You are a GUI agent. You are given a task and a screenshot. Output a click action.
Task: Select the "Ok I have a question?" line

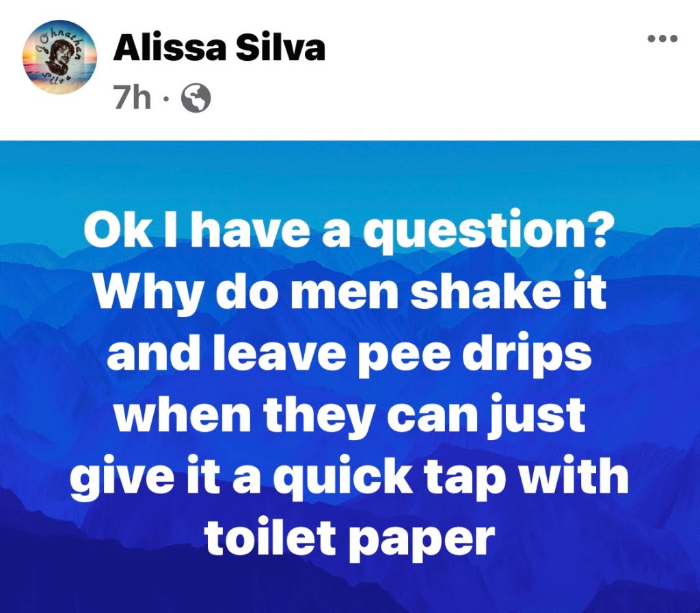346,231
